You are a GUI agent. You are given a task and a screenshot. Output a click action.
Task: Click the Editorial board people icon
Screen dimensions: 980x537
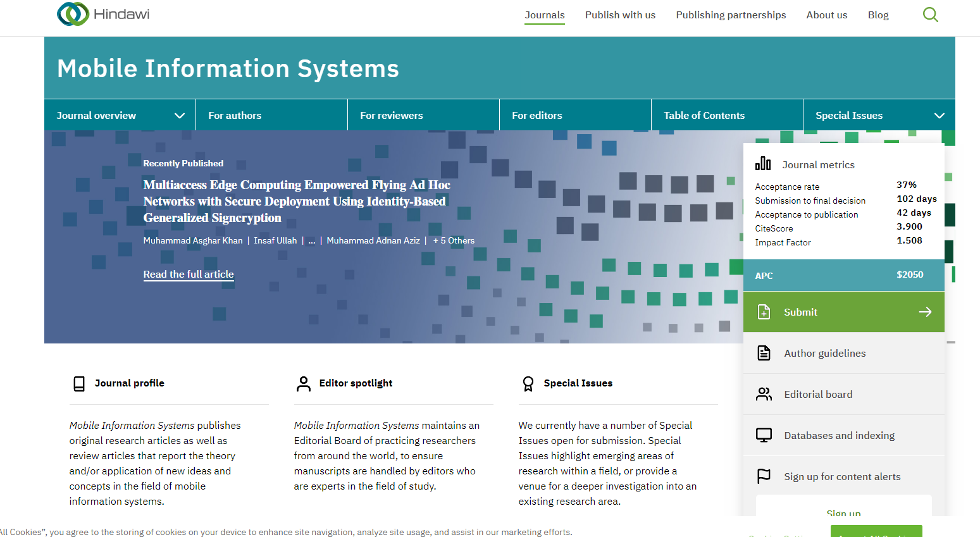pos(764,394)
